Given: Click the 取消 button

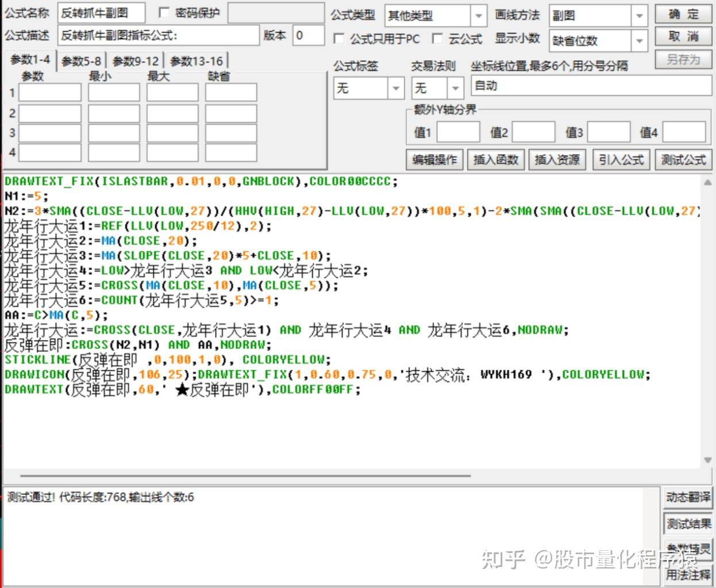Looking at the screenshot, I should (x=684, y=37).
